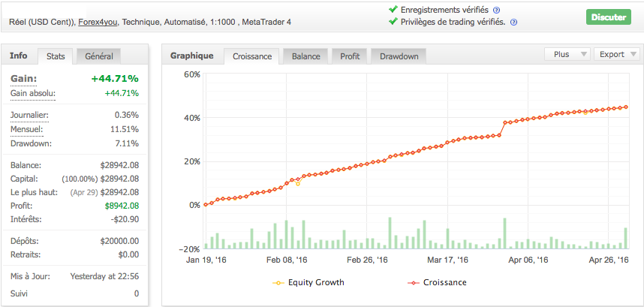
Task: Click the Profit value $8942.08
Action: (122, 206)
